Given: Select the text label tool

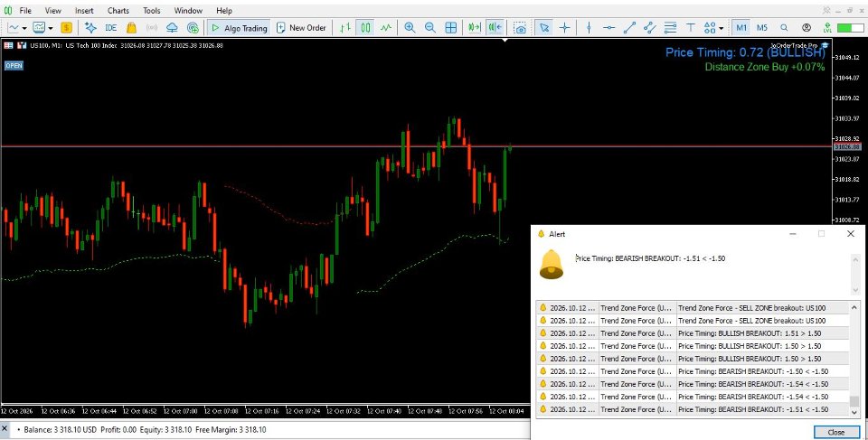Looking at the screenshot, I should pos(690,28).
